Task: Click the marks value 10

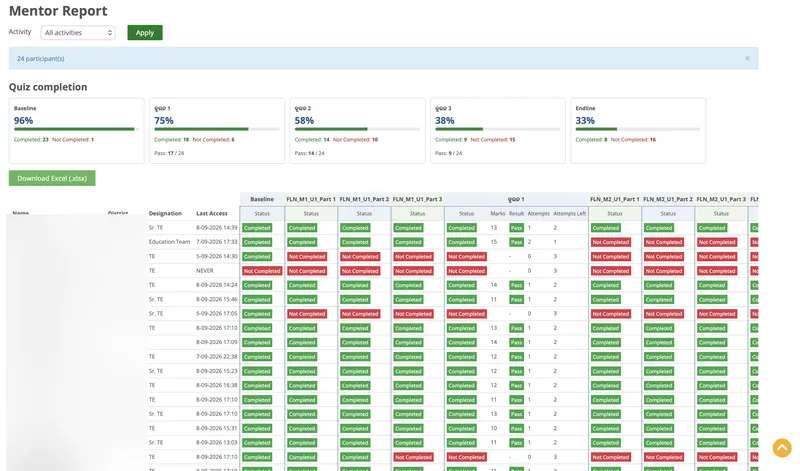Action: [493, 428]
